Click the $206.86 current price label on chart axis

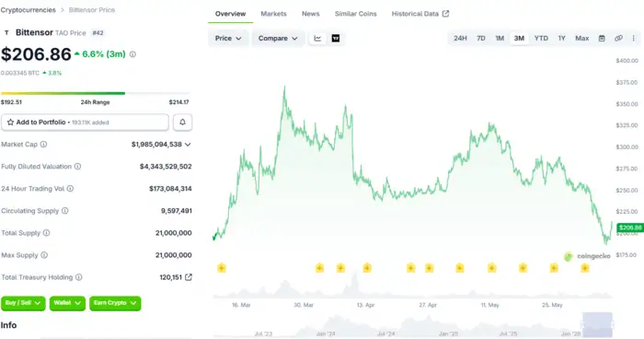[630, 228]
